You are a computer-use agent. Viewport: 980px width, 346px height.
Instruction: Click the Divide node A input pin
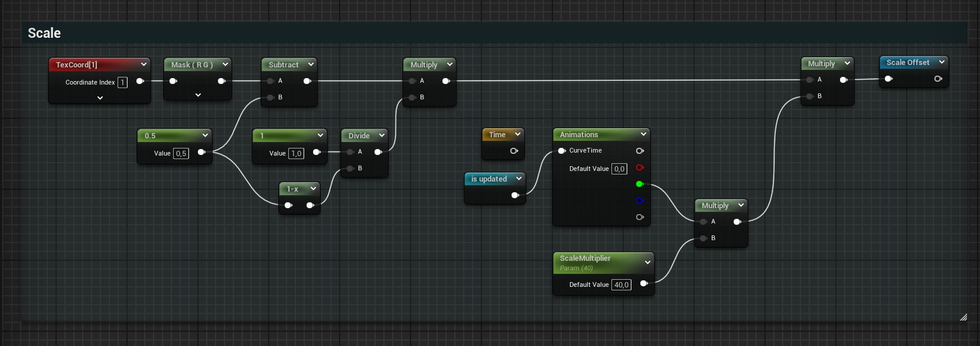point(350,152)
